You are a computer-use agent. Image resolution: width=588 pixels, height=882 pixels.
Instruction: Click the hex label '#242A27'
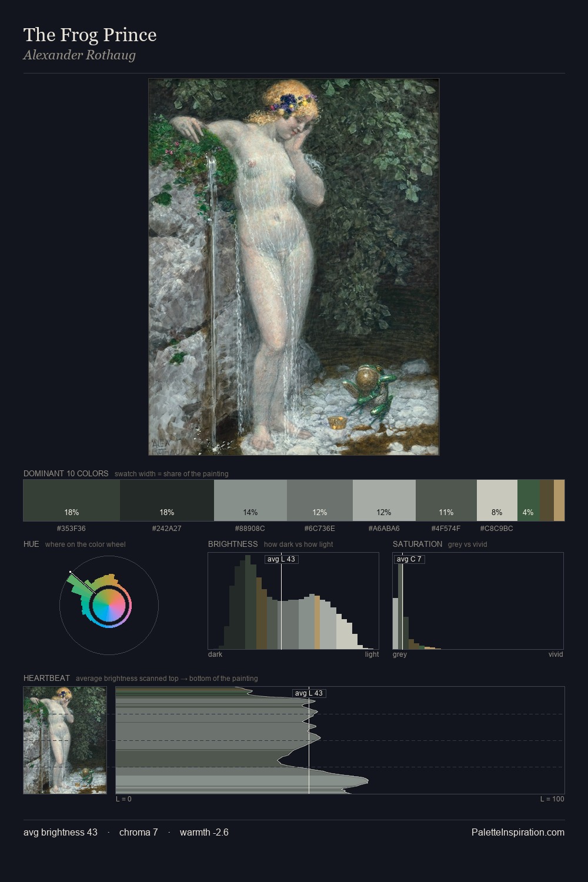point(167,529)
